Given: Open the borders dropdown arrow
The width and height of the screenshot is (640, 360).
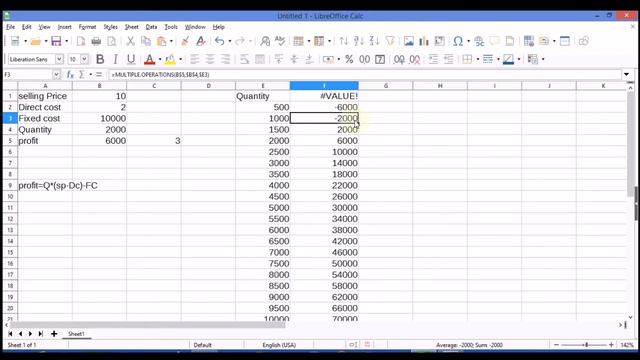Looking at the screenshot, I should (x=478, y=59).
